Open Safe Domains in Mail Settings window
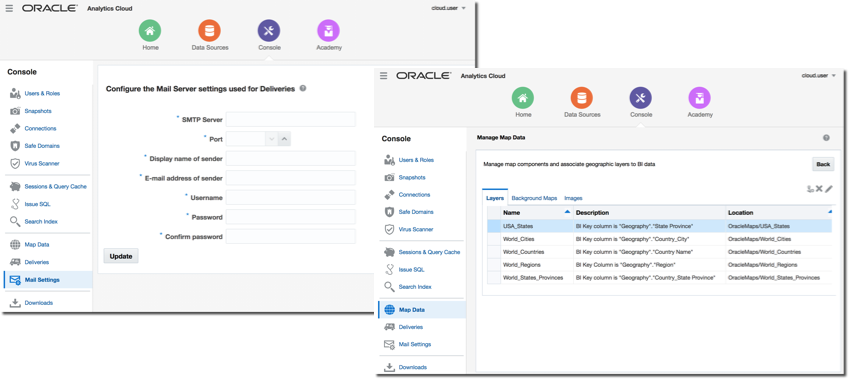Image resolution: width=852 pixels, height=383 pixels. [x=42, y=146]
